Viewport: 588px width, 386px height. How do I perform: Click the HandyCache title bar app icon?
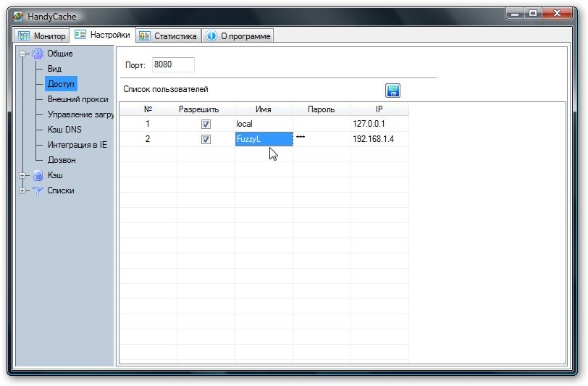[x=18, y=17]
